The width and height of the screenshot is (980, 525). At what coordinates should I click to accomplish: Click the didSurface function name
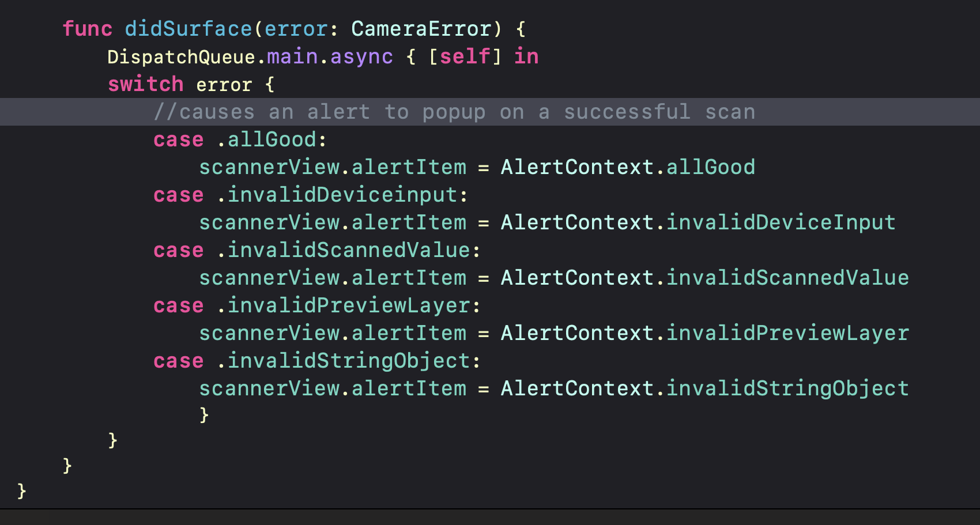(189, 29)
